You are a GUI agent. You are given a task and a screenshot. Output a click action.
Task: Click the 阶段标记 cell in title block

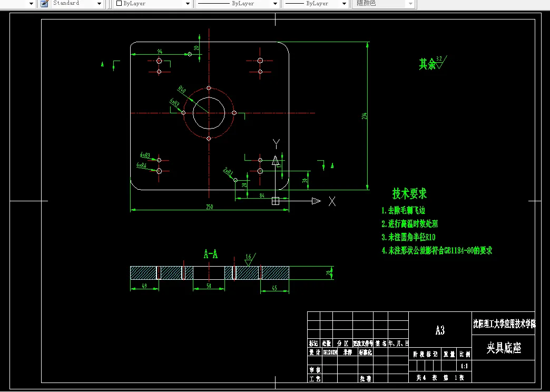click(425, 355)
